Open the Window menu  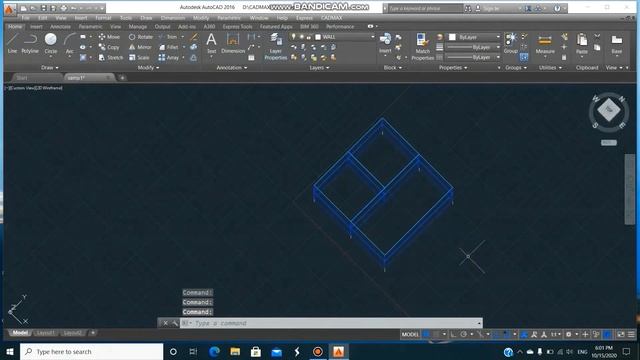(259, 18)
